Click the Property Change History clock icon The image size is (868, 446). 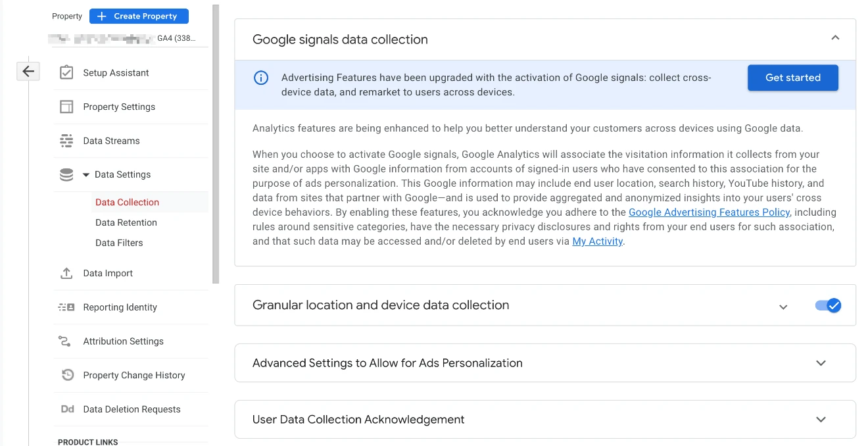[67, 375]
